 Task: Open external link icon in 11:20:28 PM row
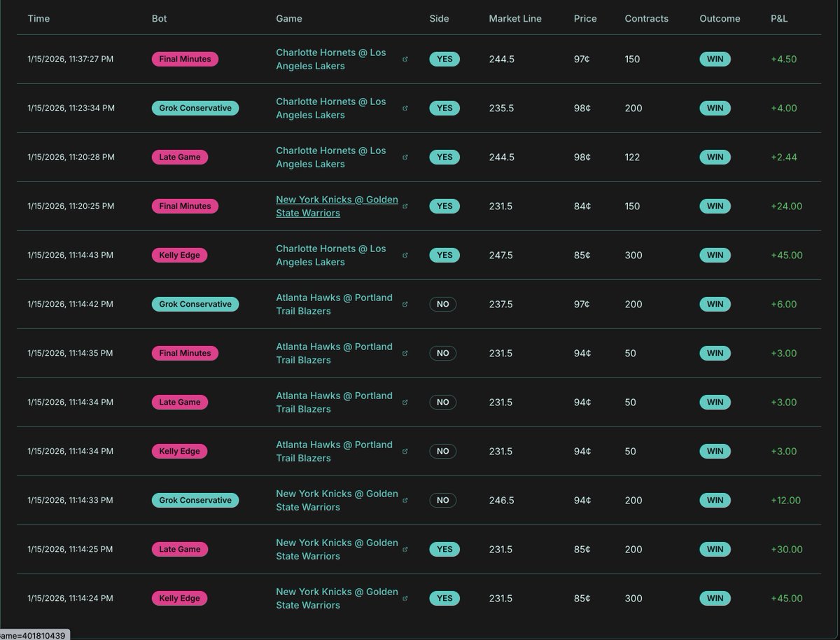click(x=405, y=158)
